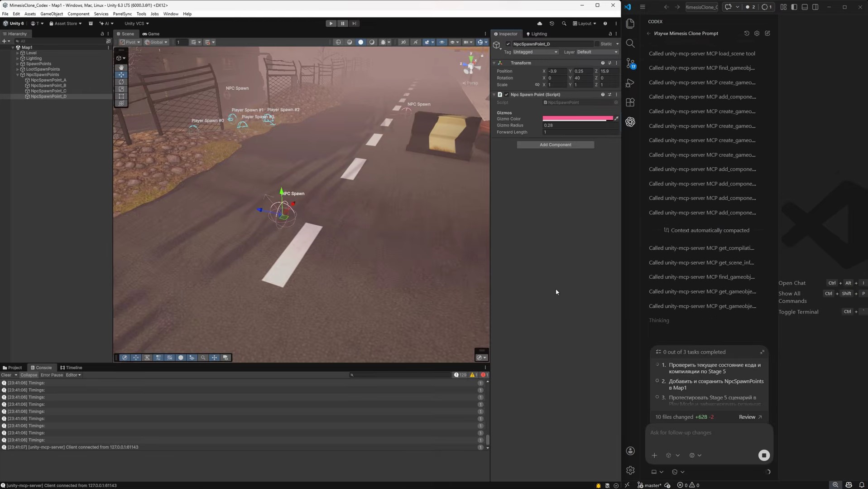Select the Rotate tool in Scene toolbar
Screen dimensions: 868x489
coord(121,82)
